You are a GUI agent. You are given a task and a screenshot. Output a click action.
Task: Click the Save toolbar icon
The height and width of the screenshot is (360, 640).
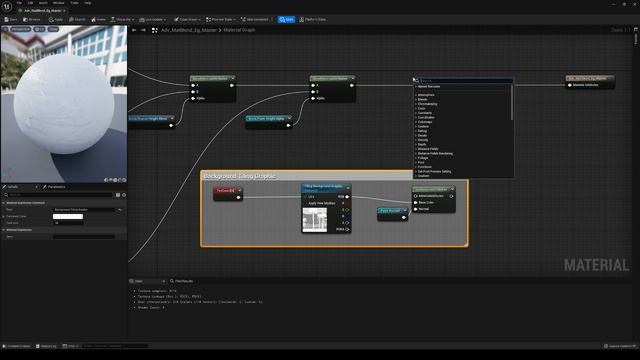11,20
